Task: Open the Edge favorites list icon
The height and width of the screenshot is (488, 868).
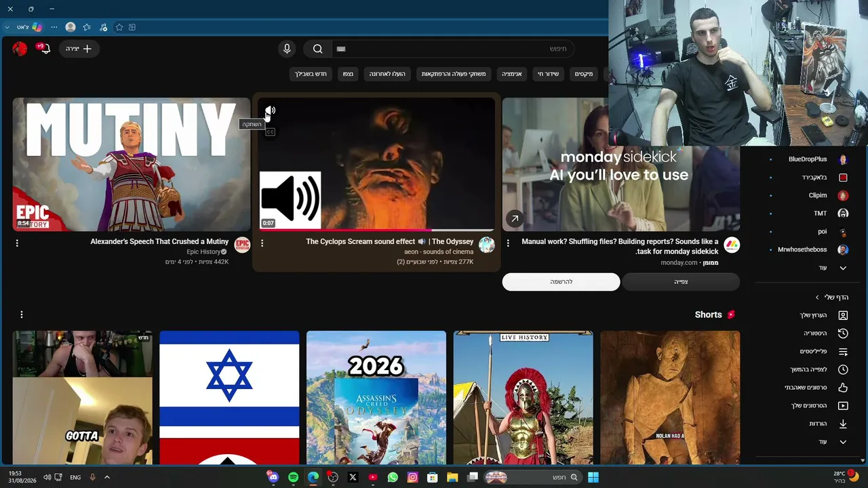Action: (87, 27)
